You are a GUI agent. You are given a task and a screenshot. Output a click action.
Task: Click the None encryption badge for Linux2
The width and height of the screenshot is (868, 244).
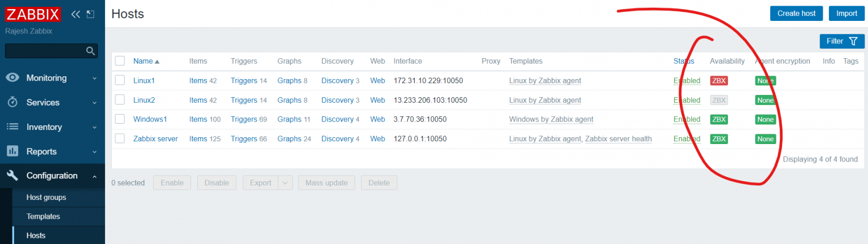pos(765,100)
